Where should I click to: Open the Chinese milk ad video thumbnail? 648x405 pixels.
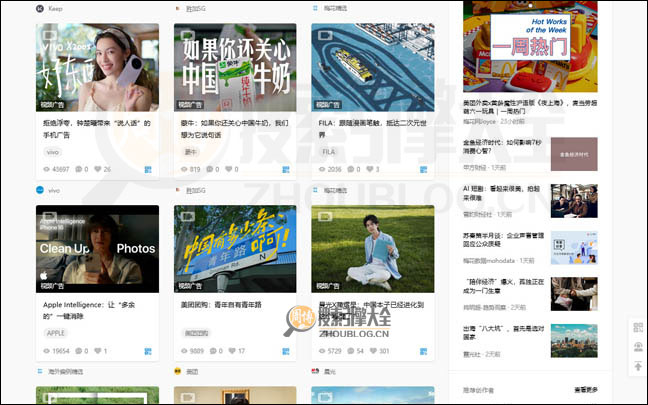coord(235,67)
